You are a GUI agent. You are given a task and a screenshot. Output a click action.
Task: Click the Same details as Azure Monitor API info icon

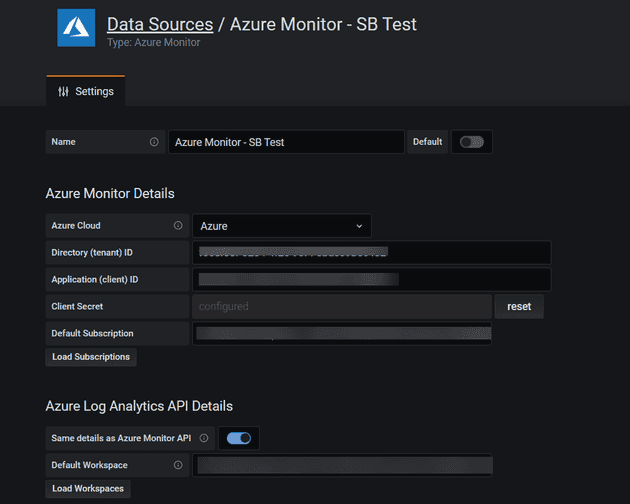(x=204, y=438)
